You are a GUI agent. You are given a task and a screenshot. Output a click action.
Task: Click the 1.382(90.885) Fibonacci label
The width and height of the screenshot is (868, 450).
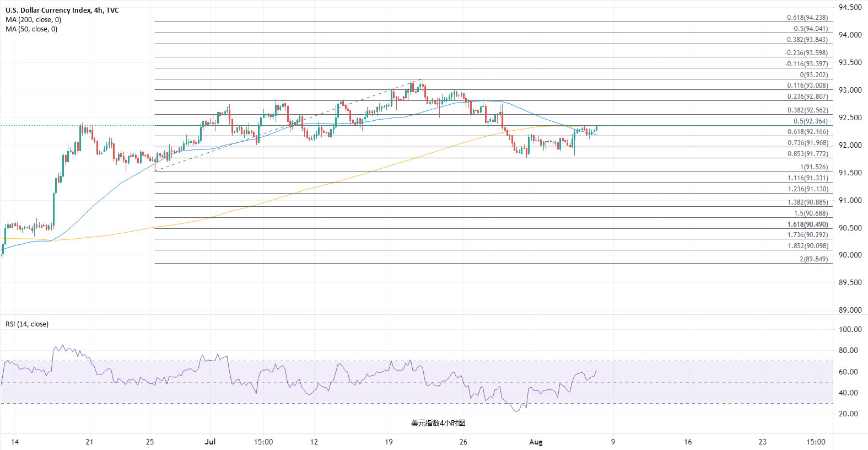(807, 202)
